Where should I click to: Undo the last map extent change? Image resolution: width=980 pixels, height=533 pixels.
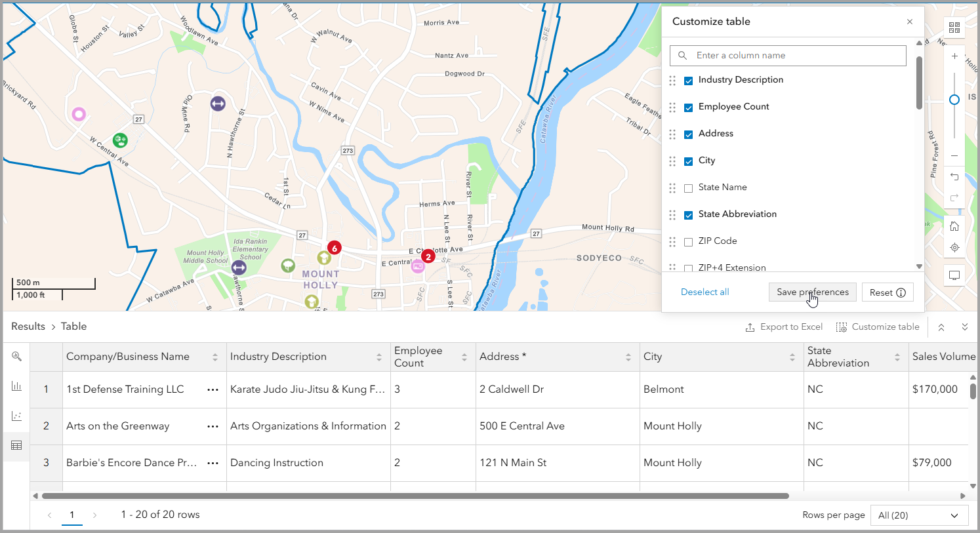pos(954,177)
